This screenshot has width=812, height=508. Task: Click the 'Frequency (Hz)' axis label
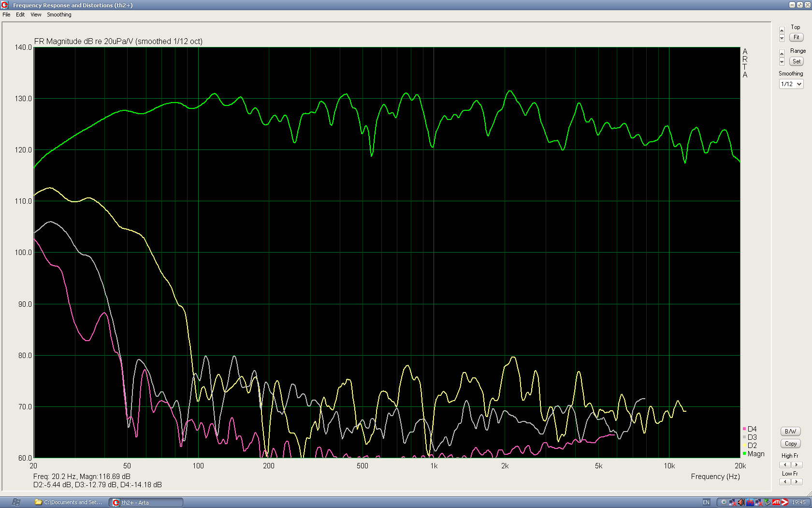(x=715, y=477)
